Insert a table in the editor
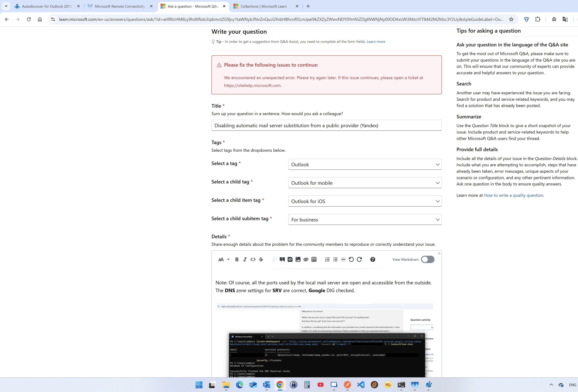The image size is (578, 392). (314, 259)
